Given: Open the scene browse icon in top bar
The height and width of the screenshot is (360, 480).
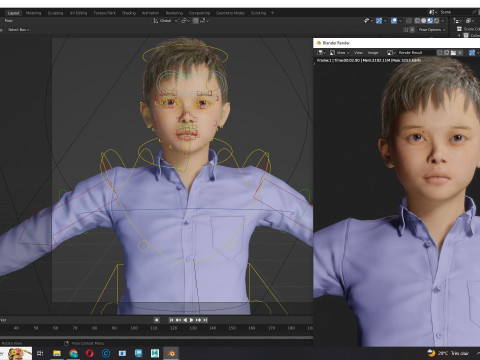Looking at the screenshot, I should point(432,12).
